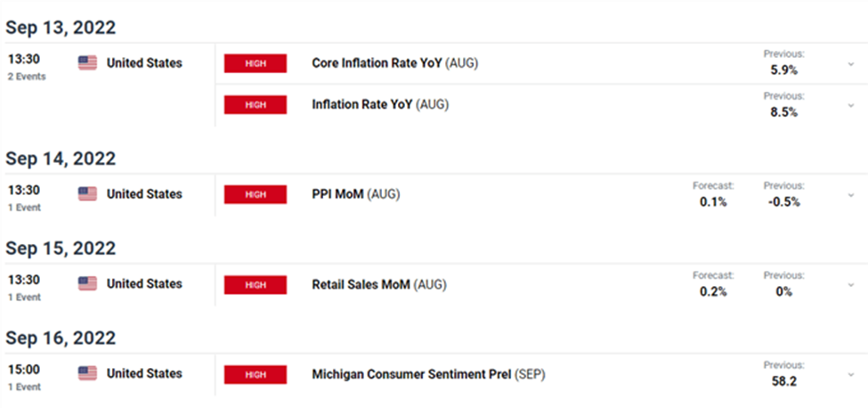Expand the Inflation Rate YoY row chevron
The width and height of the screenshot is (868, 408).
click(x=851, y=106)
